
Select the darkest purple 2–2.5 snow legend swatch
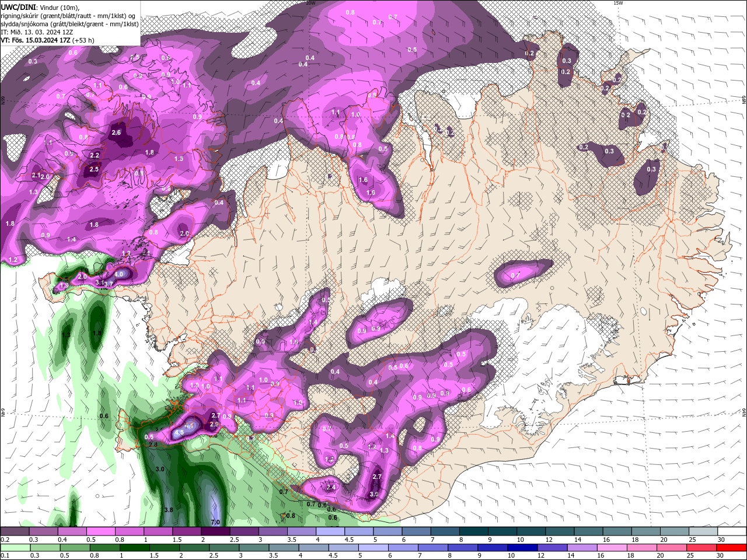(x=215, y=531)
